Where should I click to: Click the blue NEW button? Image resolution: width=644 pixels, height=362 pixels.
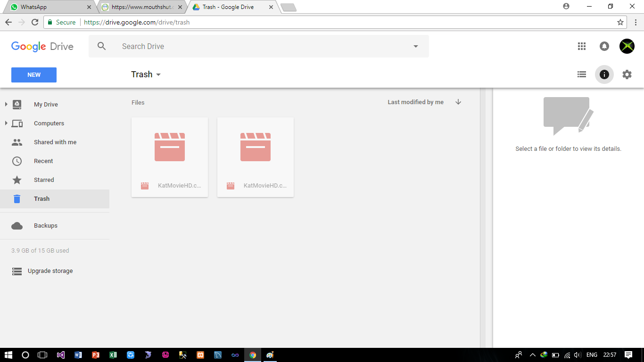tap(34, 75)
